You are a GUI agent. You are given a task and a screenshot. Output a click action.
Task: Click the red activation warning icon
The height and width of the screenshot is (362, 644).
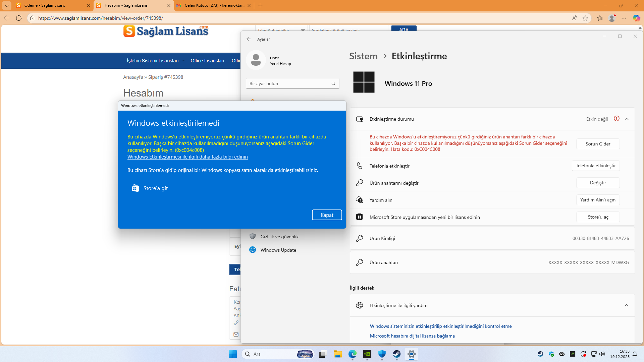click(x=616, y=119)
